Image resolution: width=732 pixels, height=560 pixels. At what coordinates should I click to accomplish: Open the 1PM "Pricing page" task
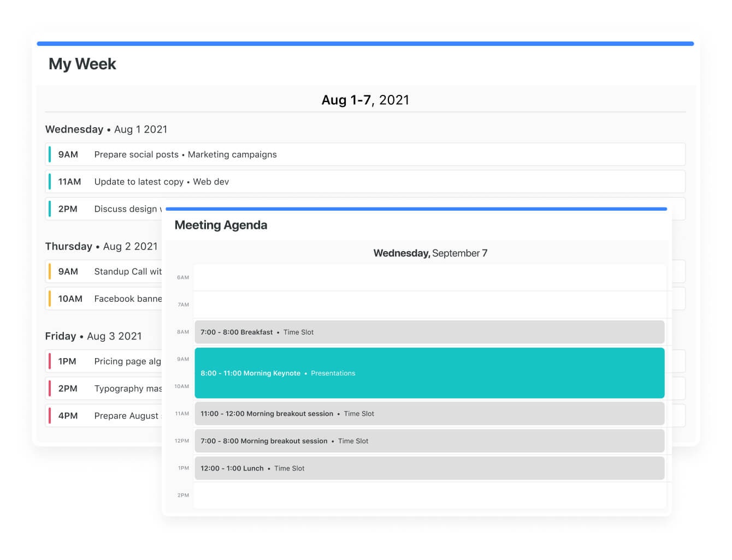tap(104, 361)
